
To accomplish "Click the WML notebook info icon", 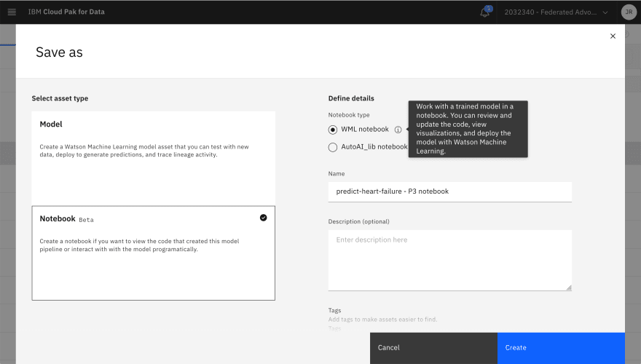I will [398, 130].
